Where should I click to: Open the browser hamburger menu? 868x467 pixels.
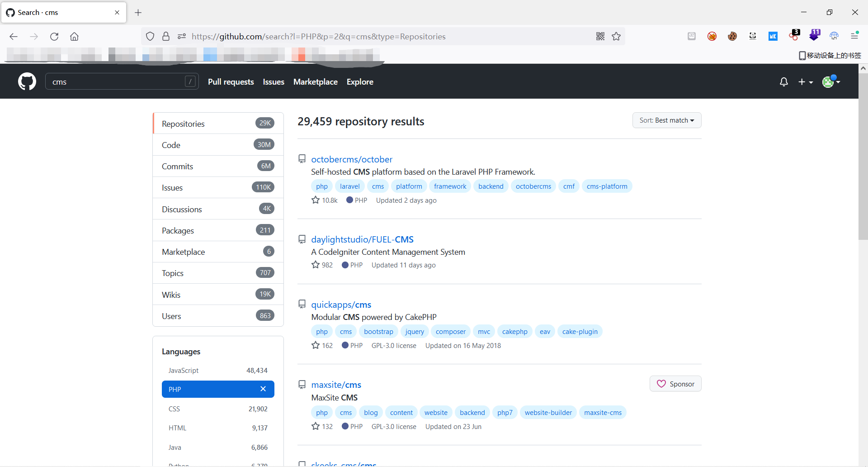click(854, 36)
